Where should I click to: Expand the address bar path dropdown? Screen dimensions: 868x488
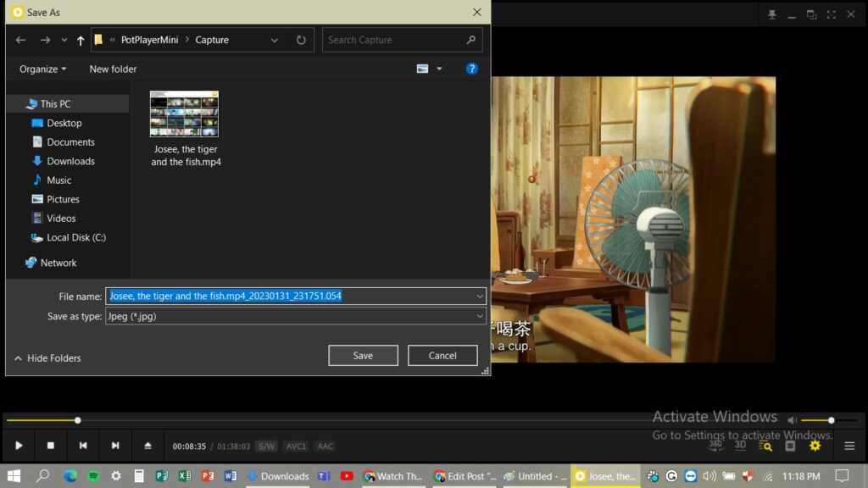274,40
